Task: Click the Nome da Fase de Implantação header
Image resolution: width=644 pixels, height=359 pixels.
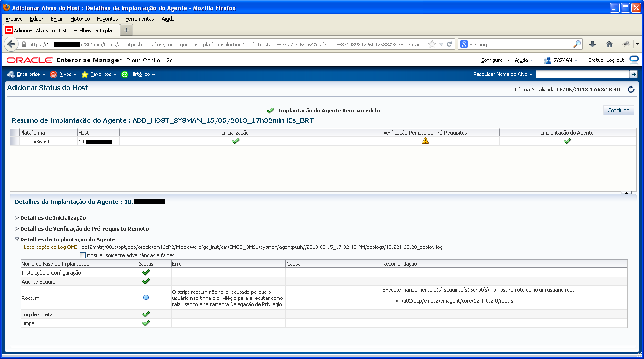Action: tap(71, 264)
